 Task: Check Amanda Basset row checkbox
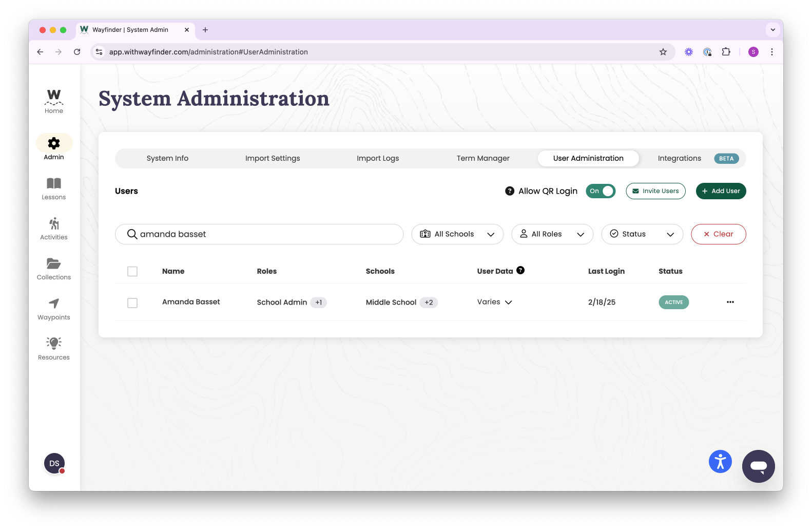(x=132, y=303)
